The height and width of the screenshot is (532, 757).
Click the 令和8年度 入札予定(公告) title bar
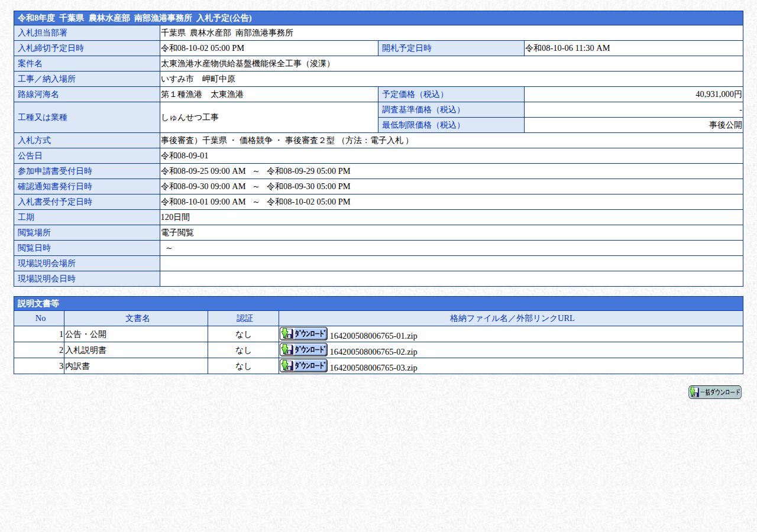pos(378,18)
